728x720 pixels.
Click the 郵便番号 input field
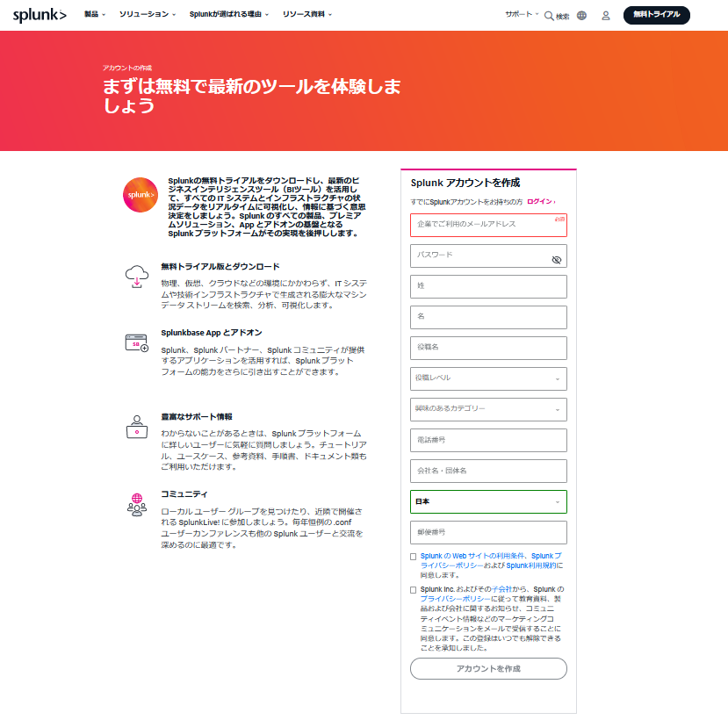click(488, 532)
